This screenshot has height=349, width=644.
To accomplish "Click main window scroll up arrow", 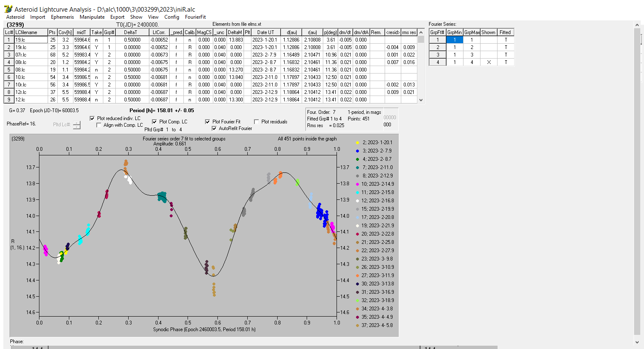I will tap(637, 25).
